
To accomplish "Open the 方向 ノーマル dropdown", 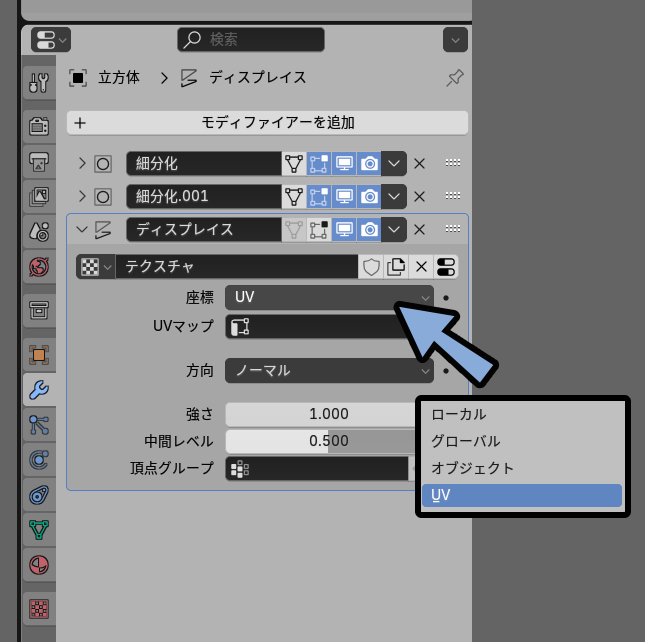I will (329, 371).
